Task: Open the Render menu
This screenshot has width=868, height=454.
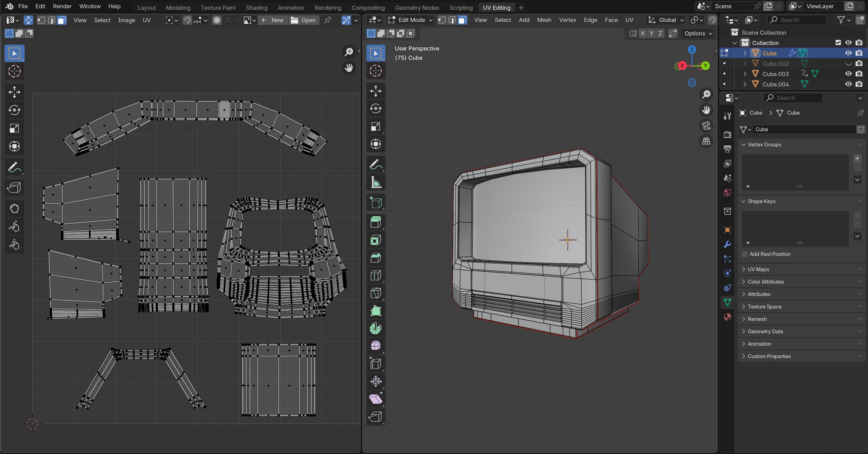Action: coord(62,6)
